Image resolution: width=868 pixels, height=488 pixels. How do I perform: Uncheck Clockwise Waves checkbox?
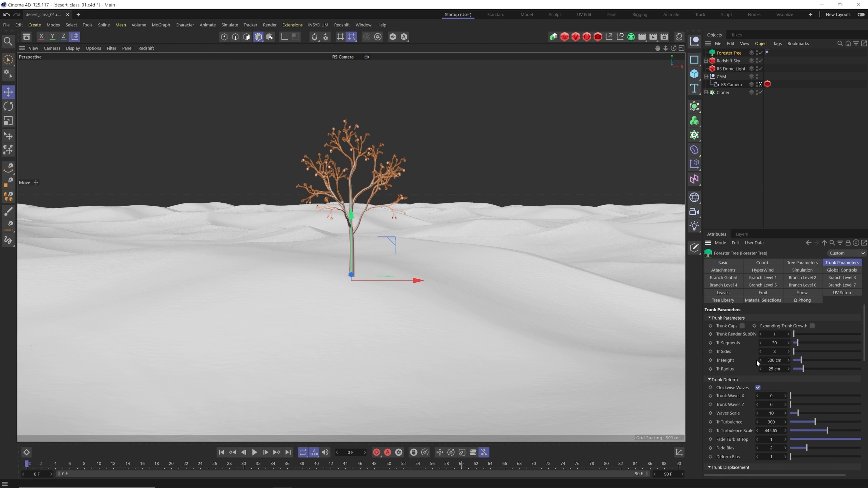[758, 387]
